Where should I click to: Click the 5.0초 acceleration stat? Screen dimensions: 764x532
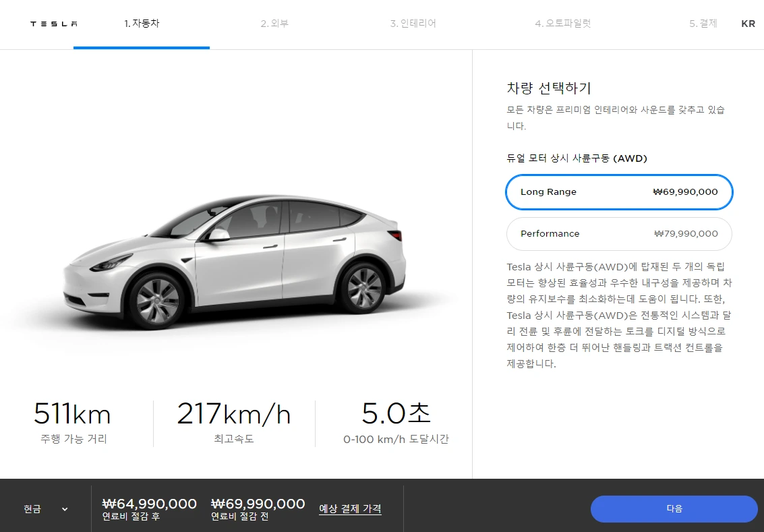pyautogui.click(x=396, y=423)
